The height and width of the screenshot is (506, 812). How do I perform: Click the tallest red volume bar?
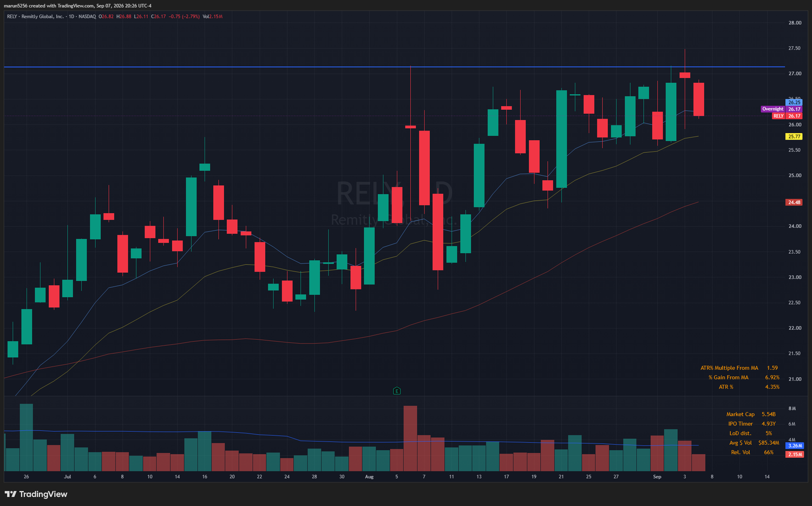pos(410,438)
